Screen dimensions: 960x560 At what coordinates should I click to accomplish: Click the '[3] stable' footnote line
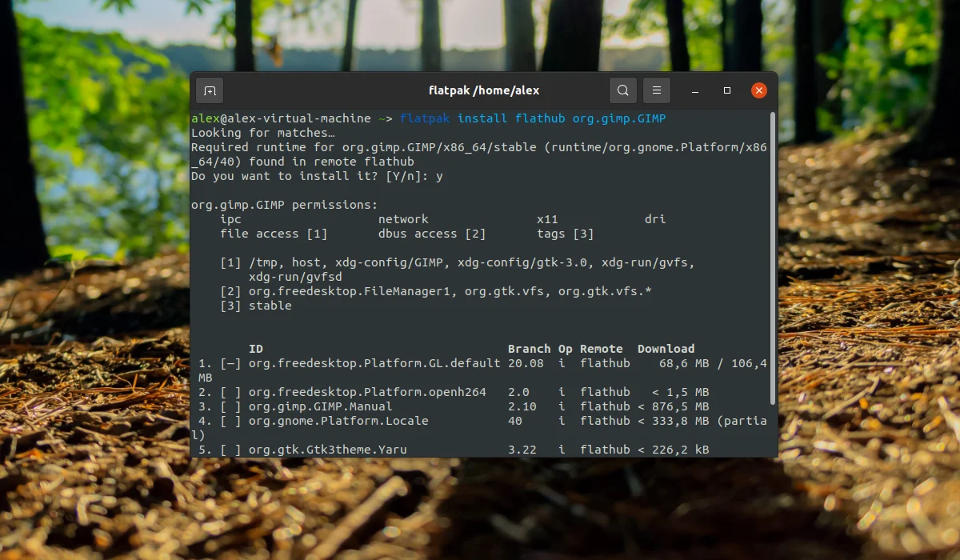[256, 306]
